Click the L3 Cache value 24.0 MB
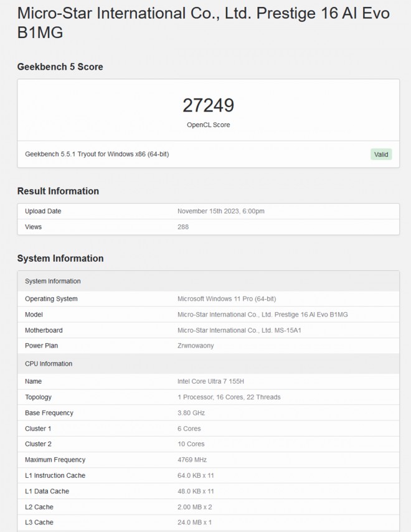 coord(196,522)
